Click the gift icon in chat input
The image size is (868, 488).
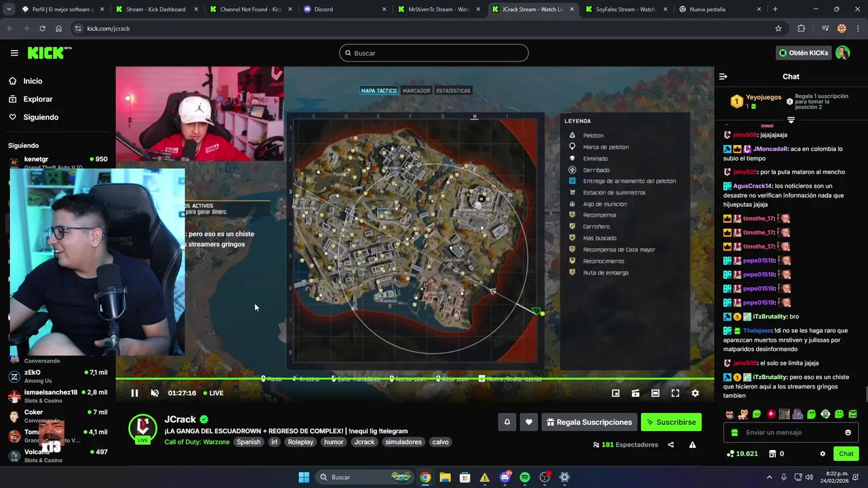(x=734, y=432)
